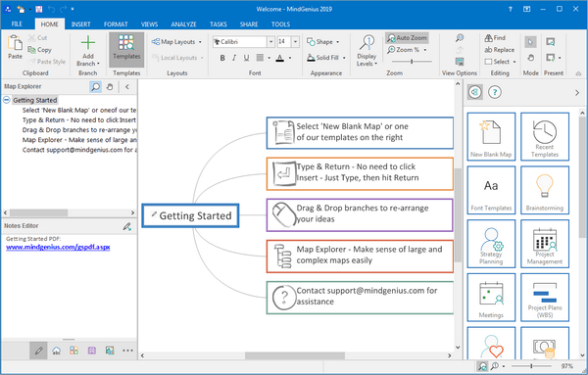The width and height of the screenshot is (588, 375).
Task: Select 'Map Explorer - Make sense' tree row
Action: tap(79, 140)
